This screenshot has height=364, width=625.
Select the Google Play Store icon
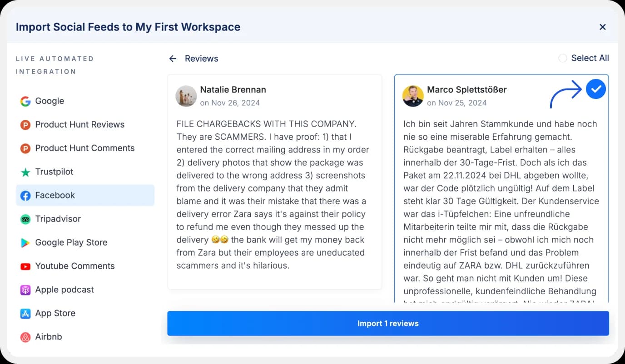coord(26,242)
